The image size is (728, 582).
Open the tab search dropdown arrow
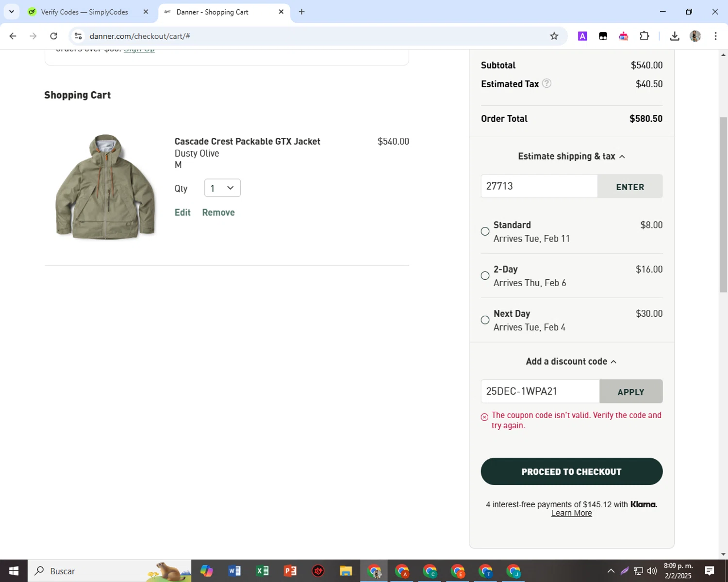tap(12, 12)
